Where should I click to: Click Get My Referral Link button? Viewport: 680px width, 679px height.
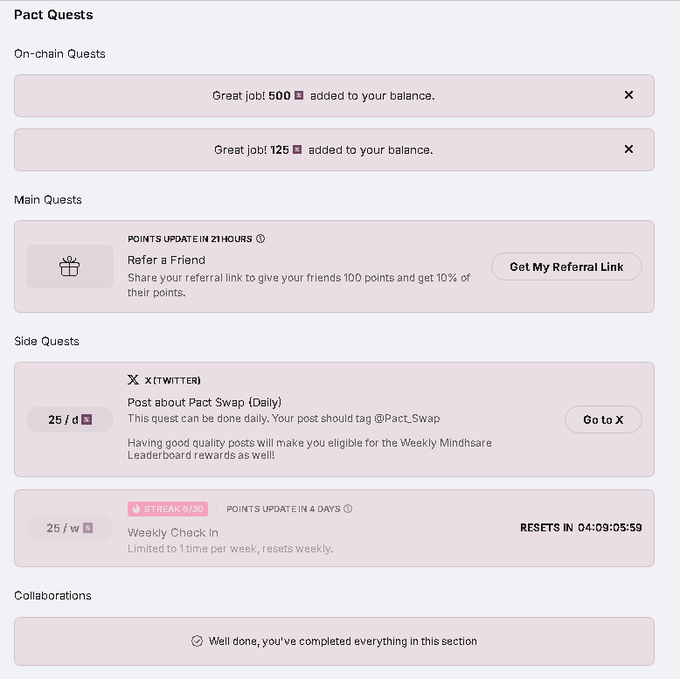pyautogui.click(x=566, y=267)
